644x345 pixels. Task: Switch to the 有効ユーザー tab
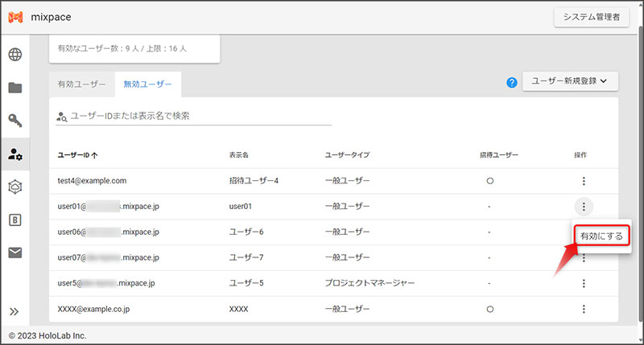(81, 84)
